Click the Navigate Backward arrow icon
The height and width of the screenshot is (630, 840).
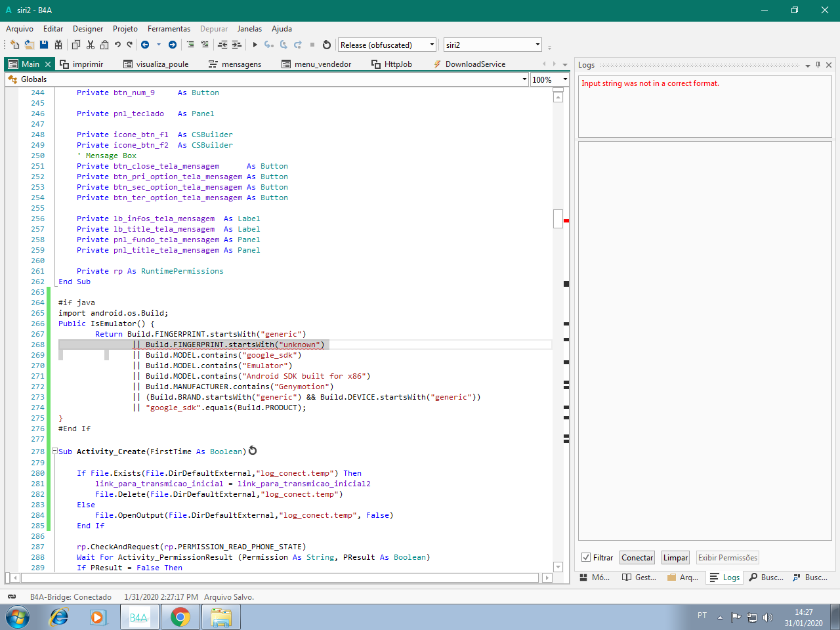145,45
